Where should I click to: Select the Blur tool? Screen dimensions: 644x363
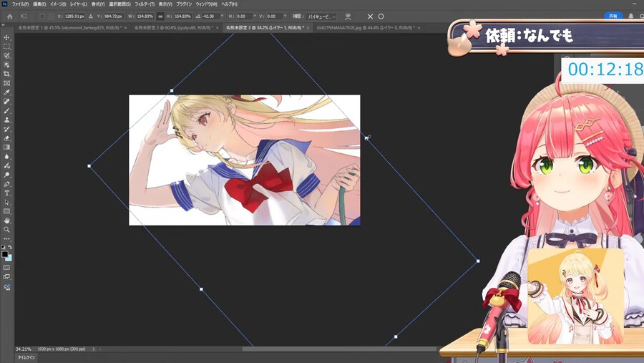[6, 156]
